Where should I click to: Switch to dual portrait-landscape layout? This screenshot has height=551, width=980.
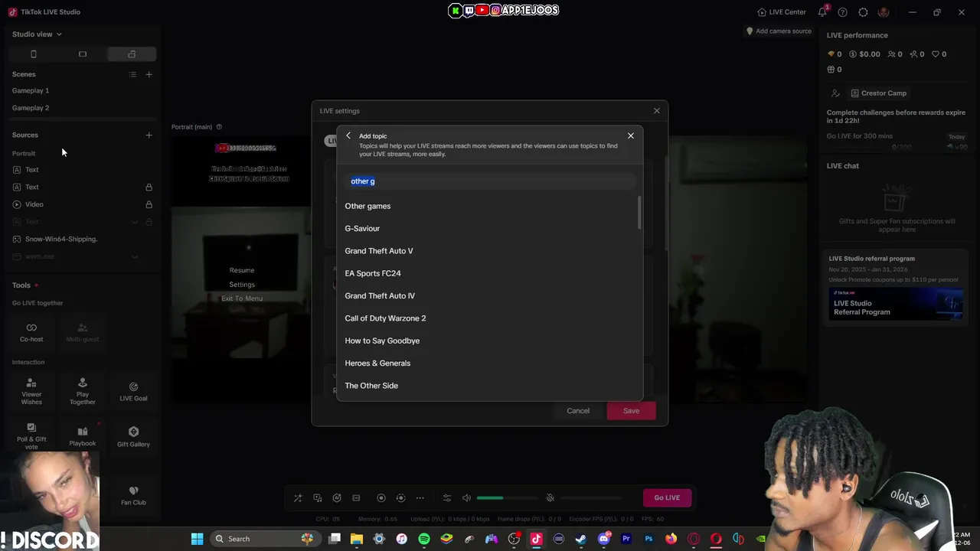132,54
